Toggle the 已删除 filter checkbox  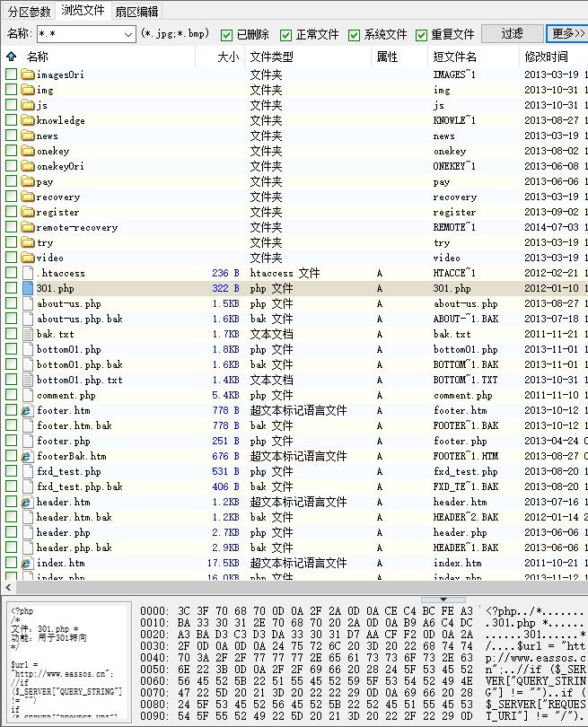(x=226, y=35)
